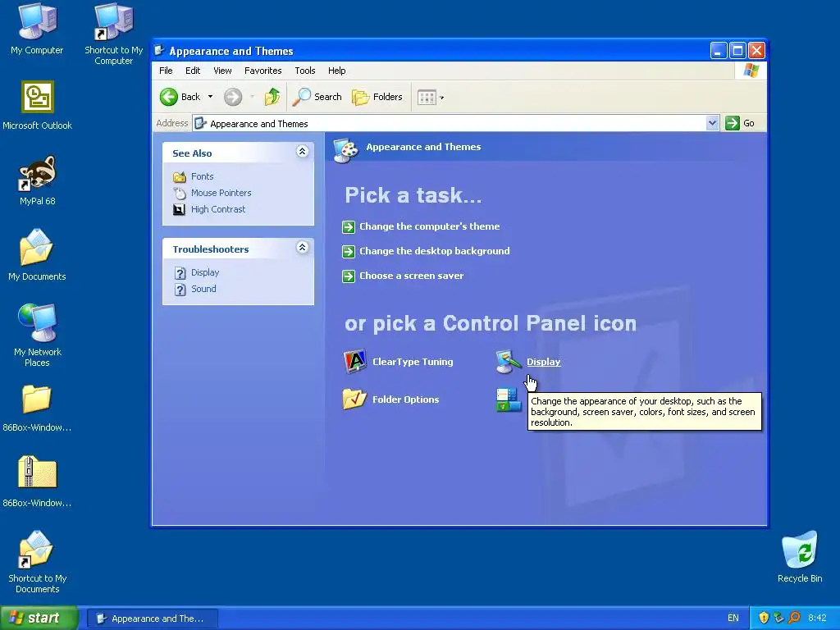Screen dimensions: 840x630
Task: Open the Folder Options icon
Action: tap(354, 399)
